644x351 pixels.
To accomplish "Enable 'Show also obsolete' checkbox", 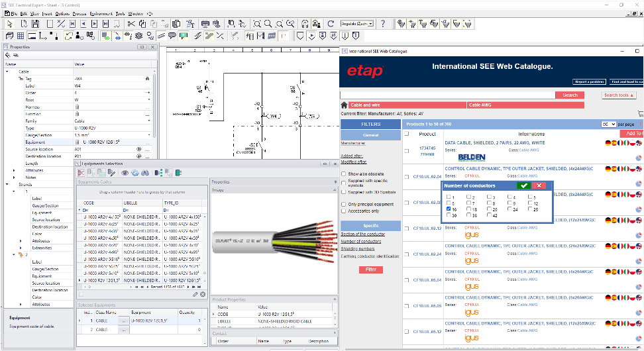I will click(x=343, y=174).
